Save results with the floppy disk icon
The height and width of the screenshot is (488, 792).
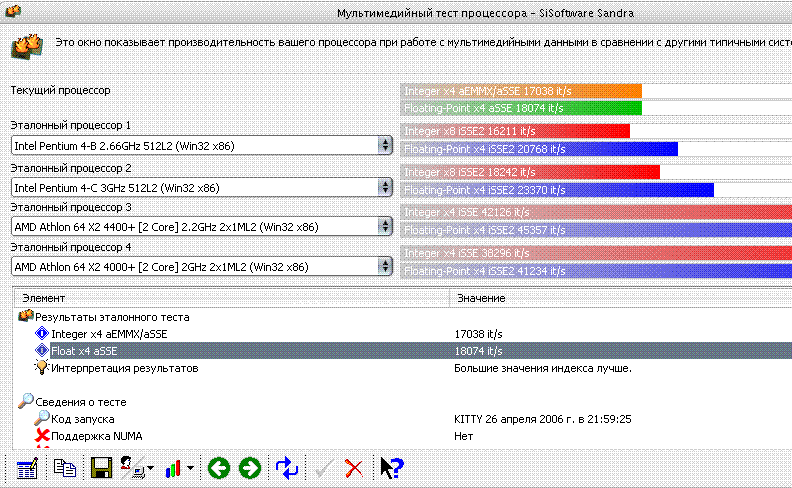pos(102,468)
